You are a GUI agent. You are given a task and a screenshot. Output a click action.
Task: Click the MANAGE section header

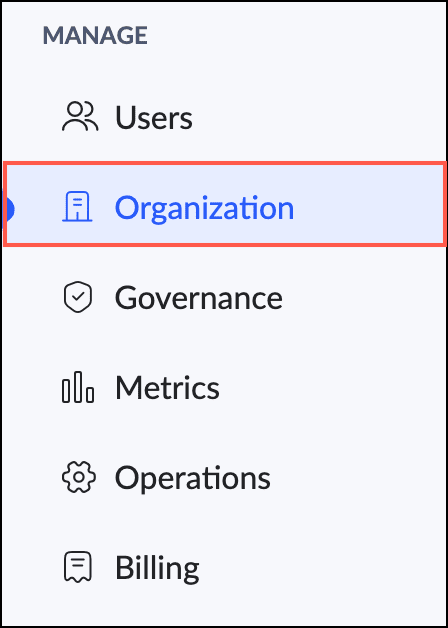click(x=95, y=35)
